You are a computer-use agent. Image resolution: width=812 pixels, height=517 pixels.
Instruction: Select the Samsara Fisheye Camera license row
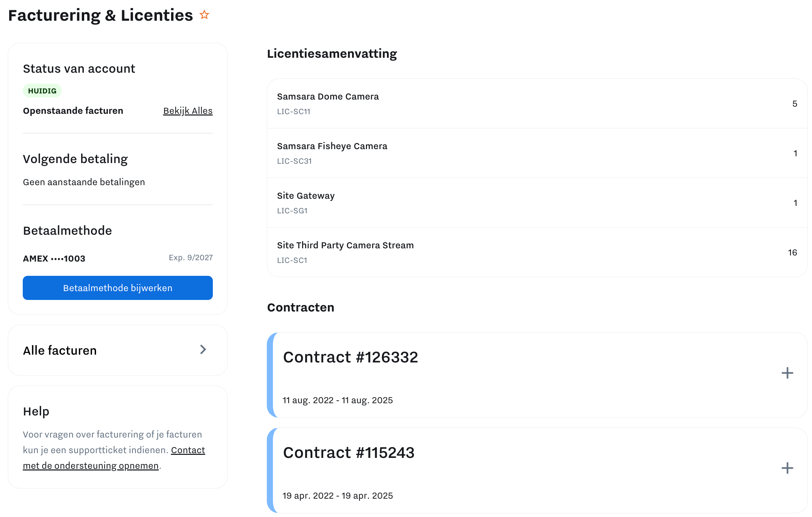[332, 146]
